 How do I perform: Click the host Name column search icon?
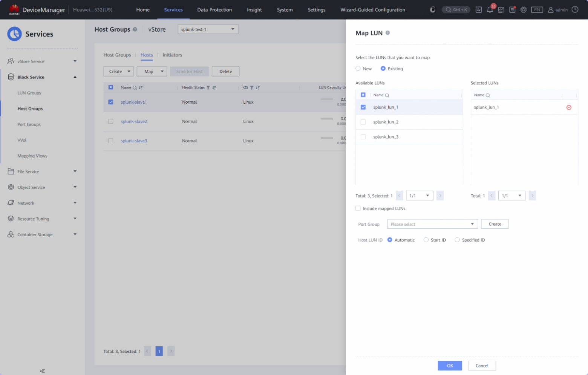[x=135, y=87]
